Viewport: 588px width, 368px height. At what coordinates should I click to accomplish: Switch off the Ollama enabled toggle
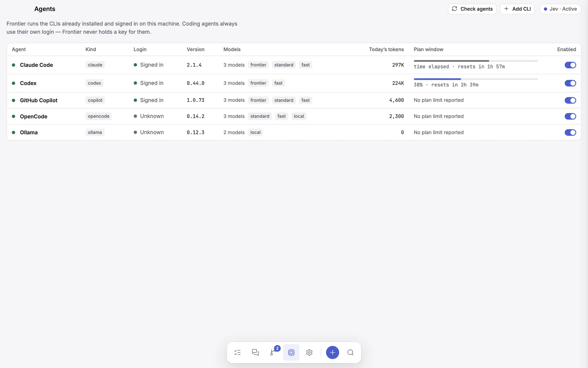(570, 132)
